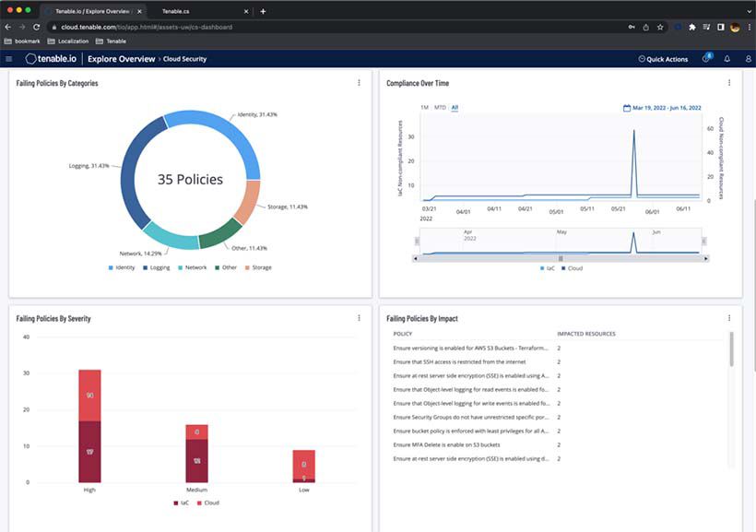Open Failing Policies By Categories options menu
Screen dimensions: 756x532
359,83
